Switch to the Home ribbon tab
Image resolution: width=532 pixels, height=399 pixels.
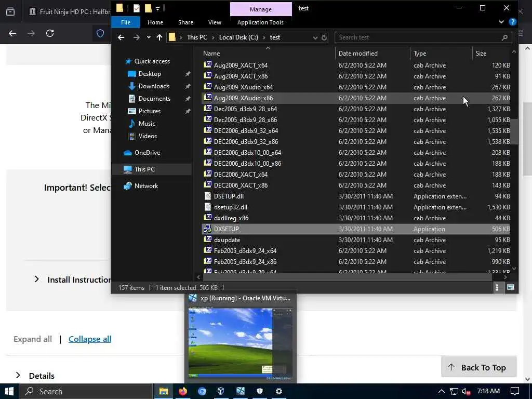(155, 22)
